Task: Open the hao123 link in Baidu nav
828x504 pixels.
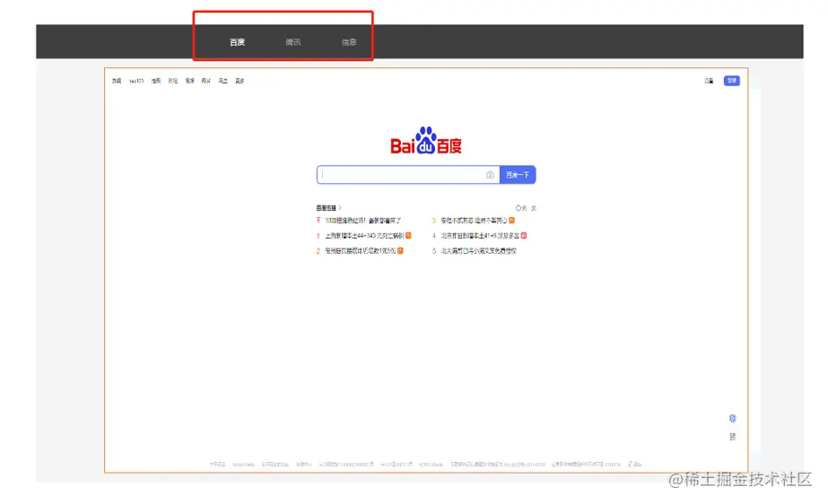Action: 136,81
